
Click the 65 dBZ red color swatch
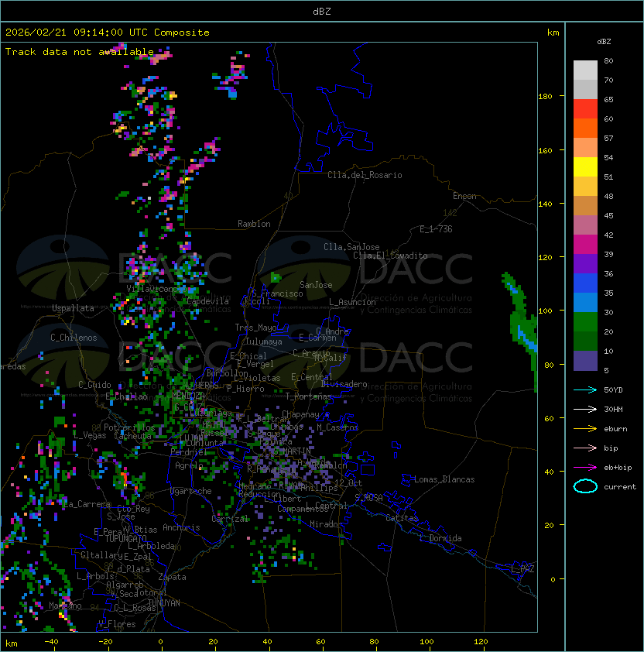click(585, 108)
